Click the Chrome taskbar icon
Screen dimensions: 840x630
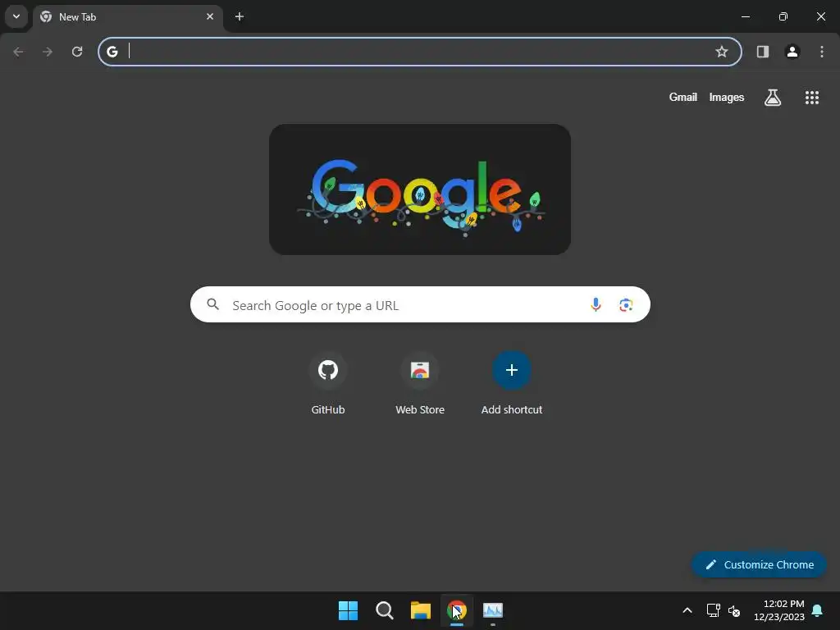point(457,610)
